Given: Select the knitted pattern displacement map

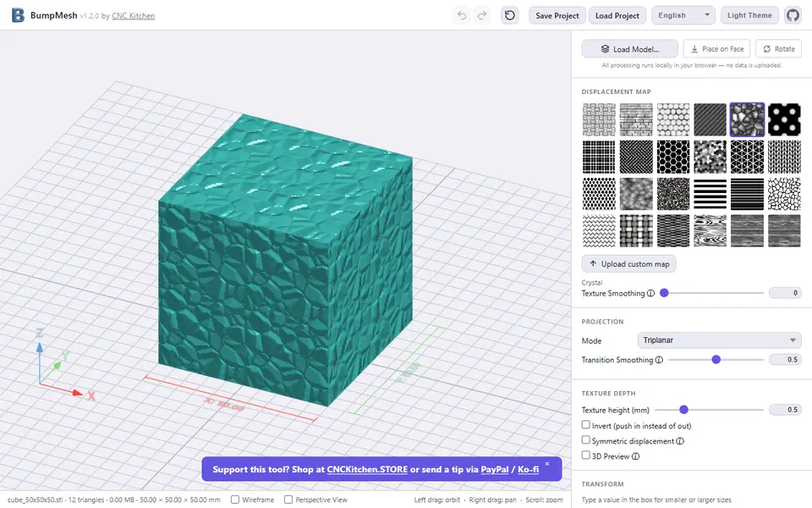Looking at the screenshot, I should pyautogui.click(x=785, y=157).
